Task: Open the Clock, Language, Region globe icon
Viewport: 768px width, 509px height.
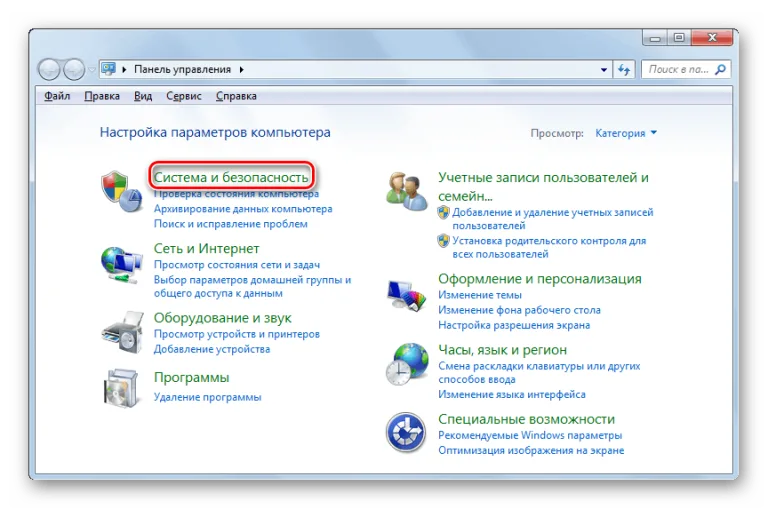Action: pos(407,364)
